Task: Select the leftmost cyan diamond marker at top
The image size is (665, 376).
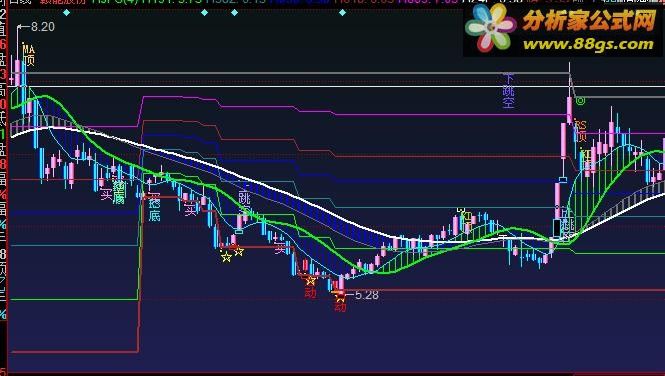Action: pos(67,13)
